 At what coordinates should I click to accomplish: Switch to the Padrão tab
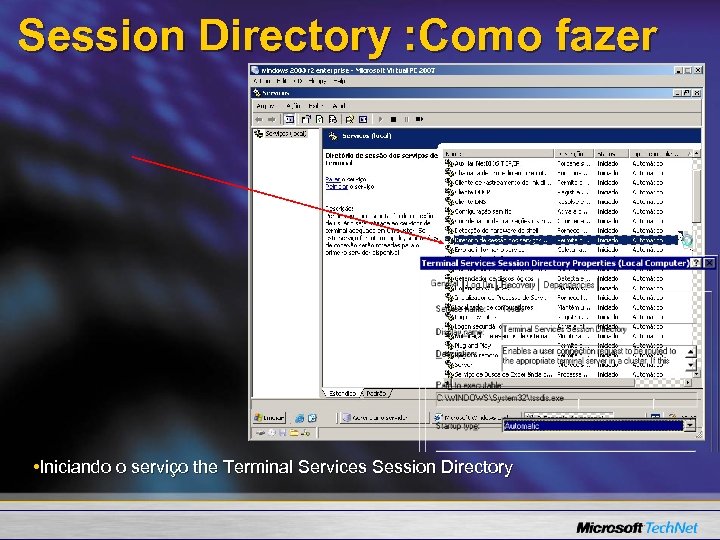pos(377,394)
